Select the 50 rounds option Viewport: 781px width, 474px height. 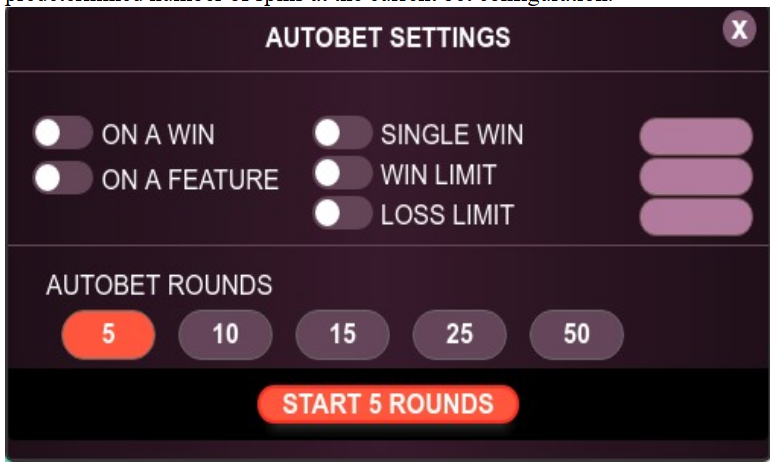coord(576,334)
